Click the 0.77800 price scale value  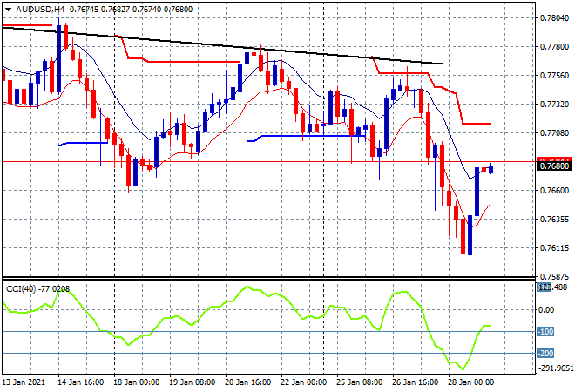point(554,47)
